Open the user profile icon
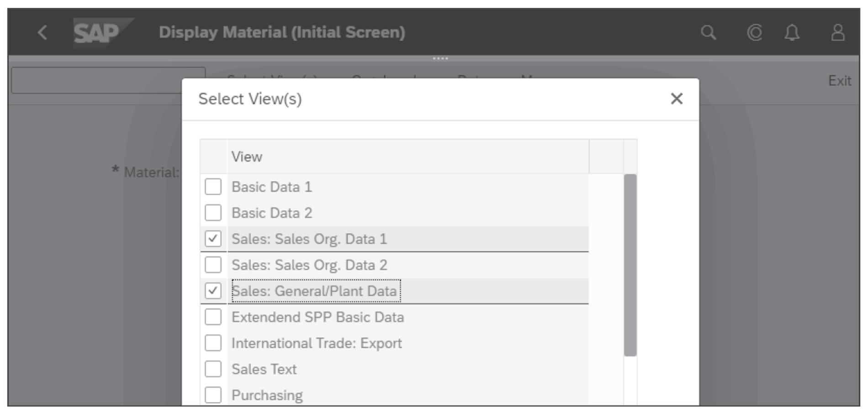 click(x=837, y=33)
